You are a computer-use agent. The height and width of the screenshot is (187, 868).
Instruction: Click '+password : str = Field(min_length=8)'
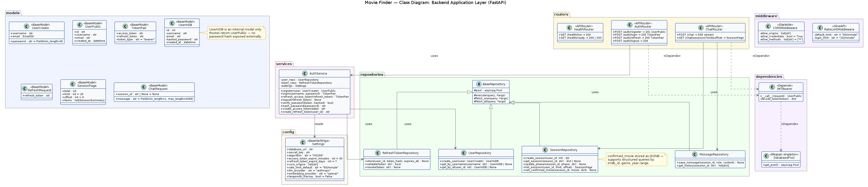tap(37, 41)
